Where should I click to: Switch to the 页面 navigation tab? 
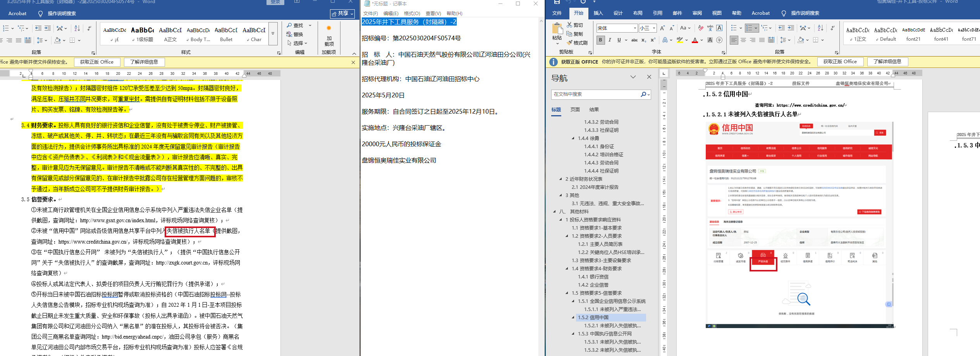575,110
